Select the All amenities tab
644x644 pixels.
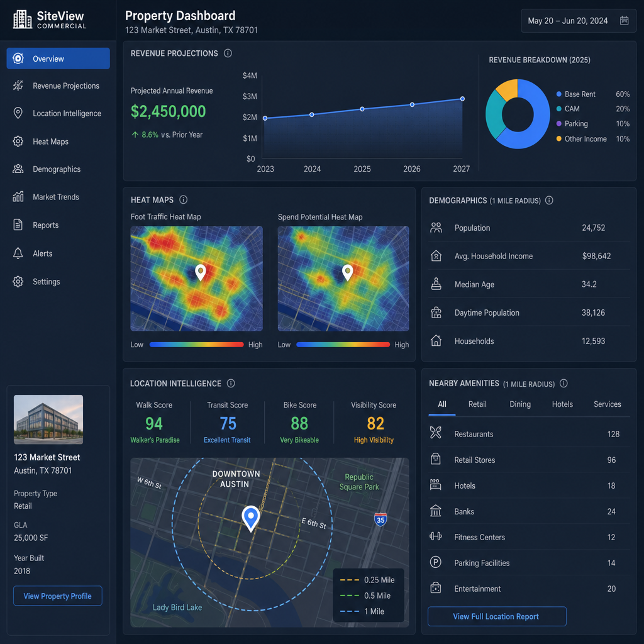(442, 404)
